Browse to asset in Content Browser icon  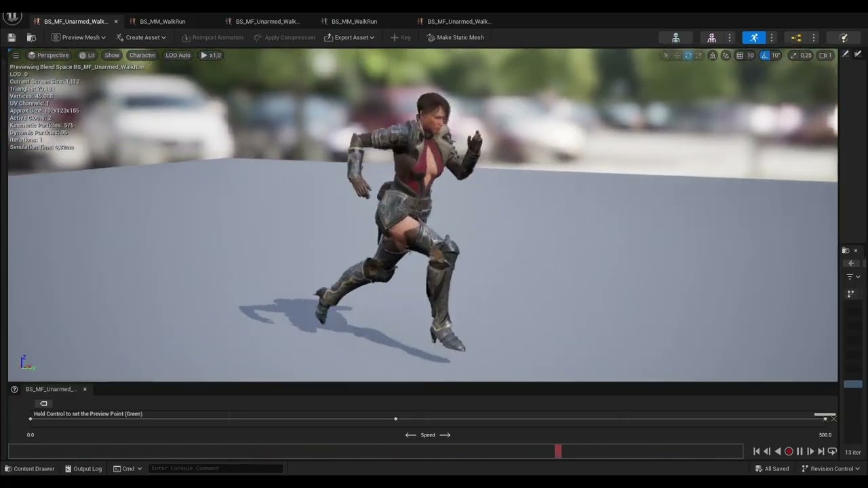point(31,37)
